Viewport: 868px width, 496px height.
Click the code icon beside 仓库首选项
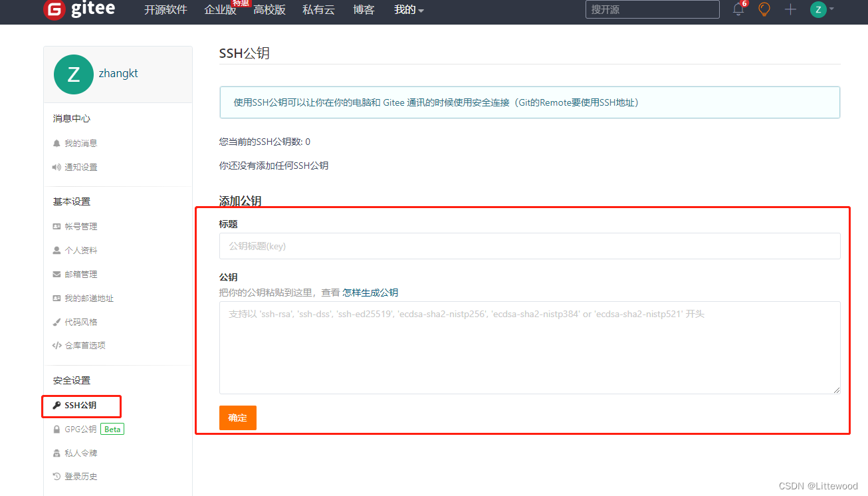(x=56, y=345)
